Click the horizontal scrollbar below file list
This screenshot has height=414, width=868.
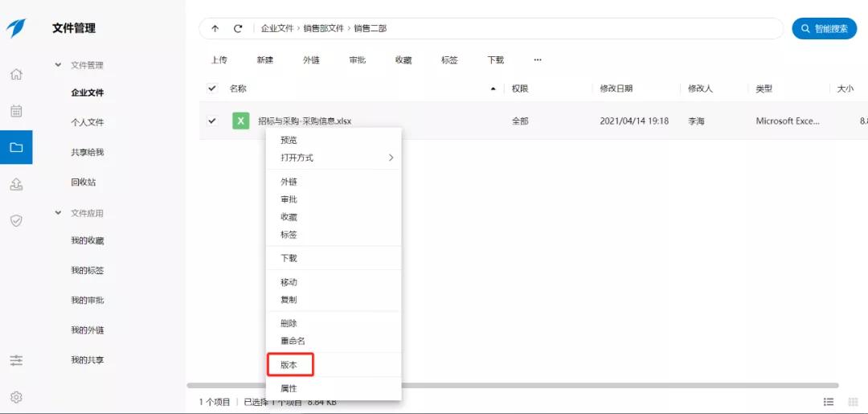[x=513, y=385]
